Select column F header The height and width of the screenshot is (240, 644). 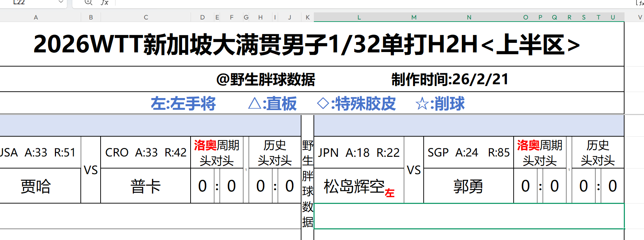tap(231, 17)
